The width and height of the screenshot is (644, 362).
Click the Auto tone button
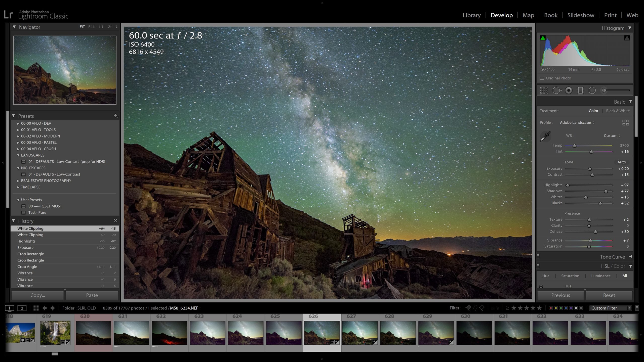coord(622,162)
